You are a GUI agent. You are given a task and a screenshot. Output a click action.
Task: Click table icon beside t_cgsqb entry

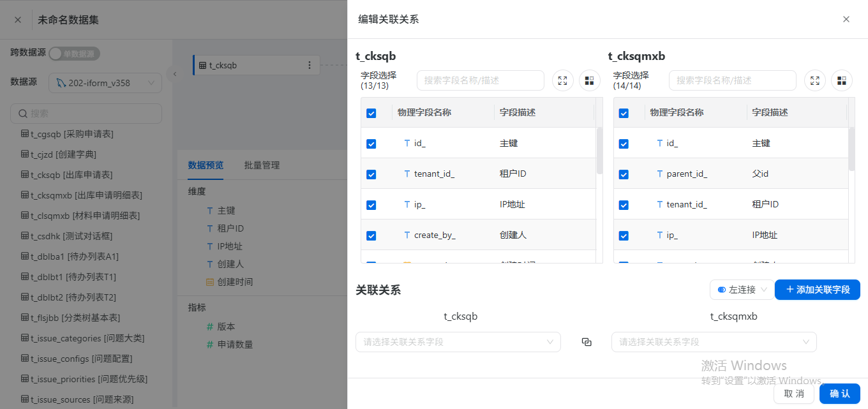tap(25, 134)
